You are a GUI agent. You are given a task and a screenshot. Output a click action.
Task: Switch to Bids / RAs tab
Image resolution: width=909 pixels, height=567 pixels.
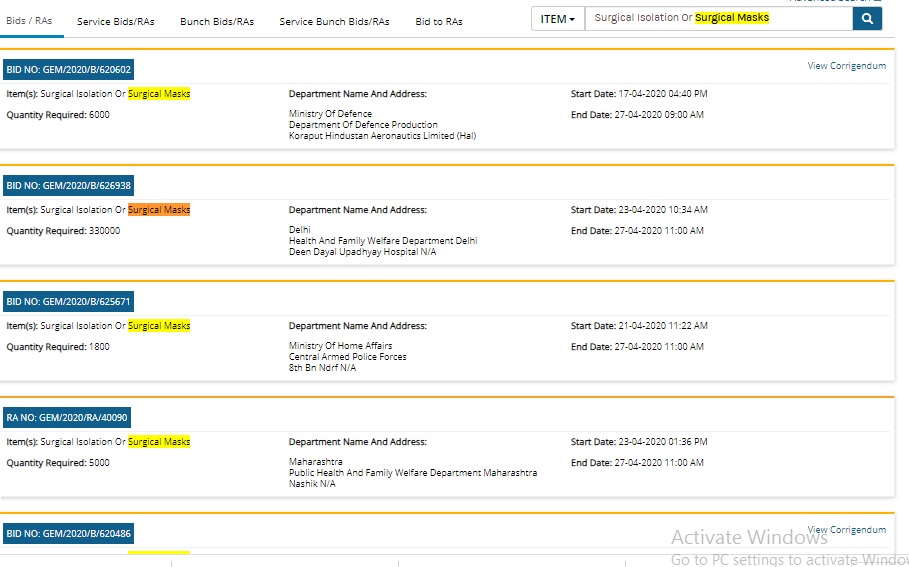[29, 21]
